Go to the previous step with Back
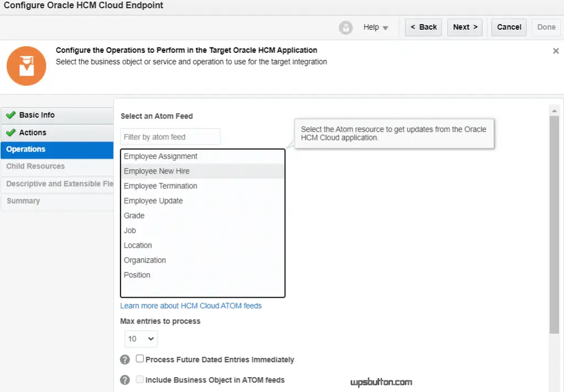 (x=424, y=28)
